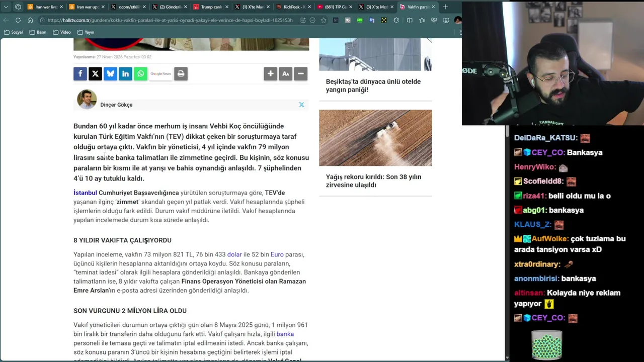Share article on Facebook
The image size is (644, 362).
coord(80,74)
